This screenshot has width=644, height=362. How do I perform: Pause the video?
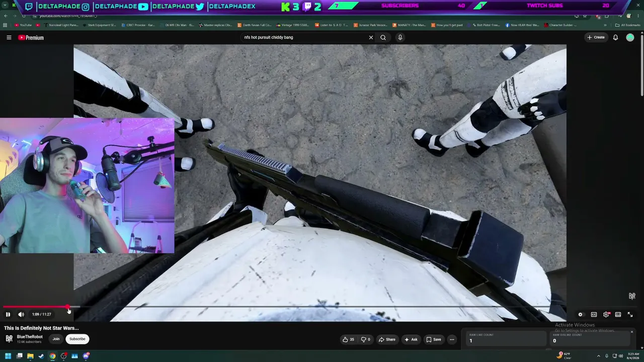pyautogui.click(x=8, y=314)
